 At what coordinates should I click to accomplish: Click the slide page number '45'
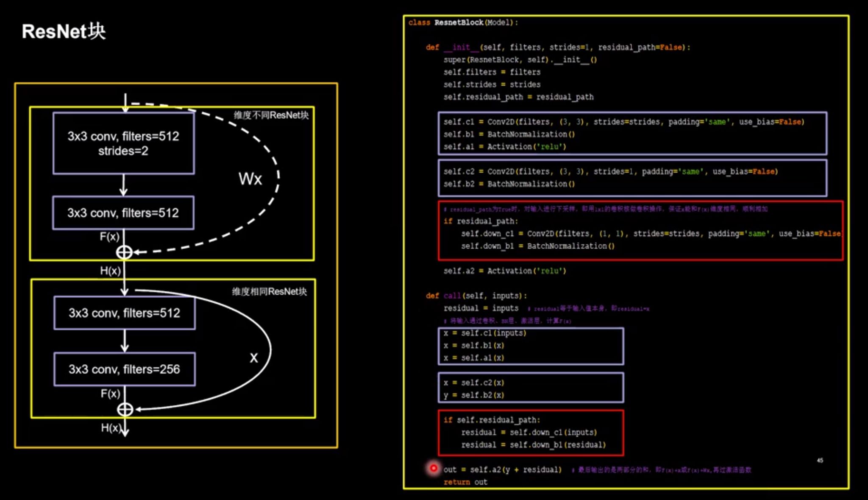[x=820, y=460]
